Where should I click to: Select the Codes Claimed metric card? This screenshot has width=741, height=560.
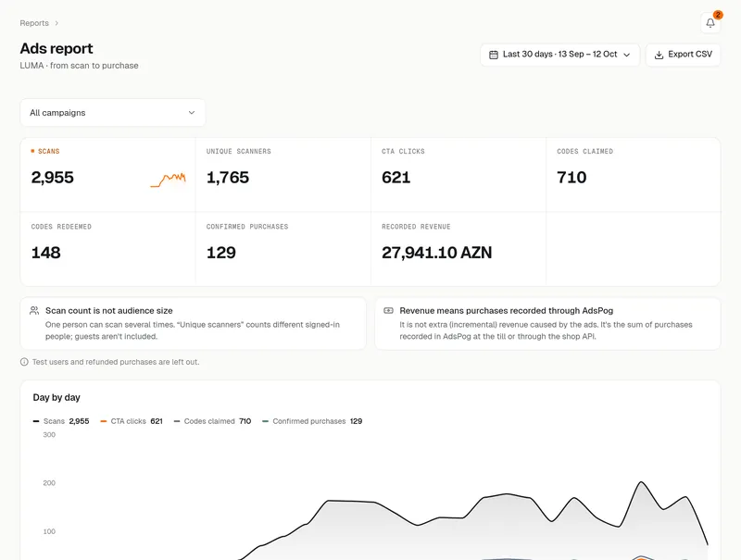click(634, 175)
